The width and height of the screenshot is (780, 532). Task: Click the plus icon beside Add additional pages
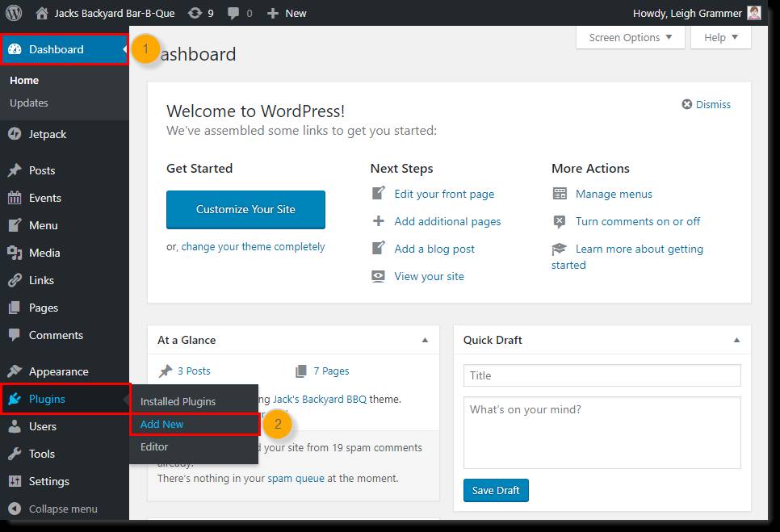click(379, 220)
